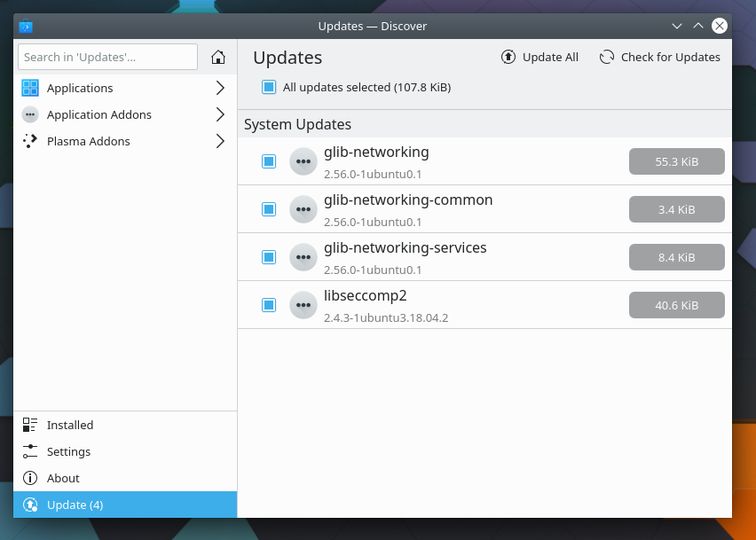Open the Settings page in sidebar
The height and width of the screenshot is (540, 756).
[x=68, y=451]
